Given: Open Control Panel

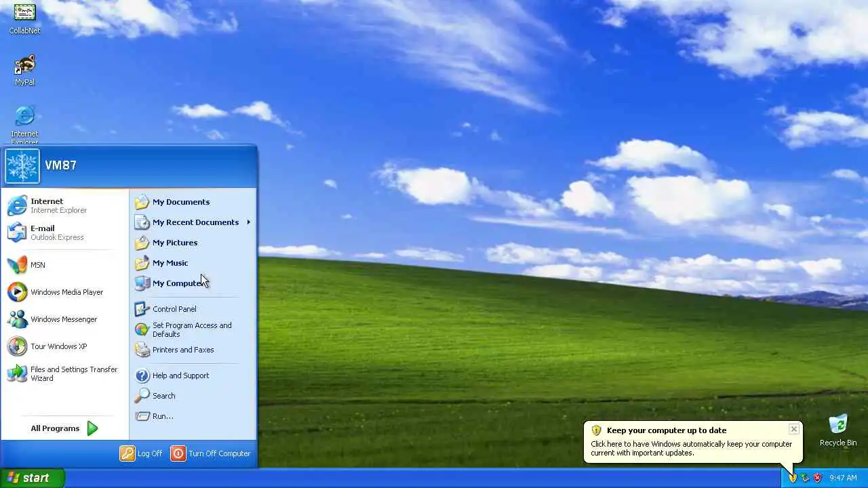Looking at the screenshot, I should [193, 309].
